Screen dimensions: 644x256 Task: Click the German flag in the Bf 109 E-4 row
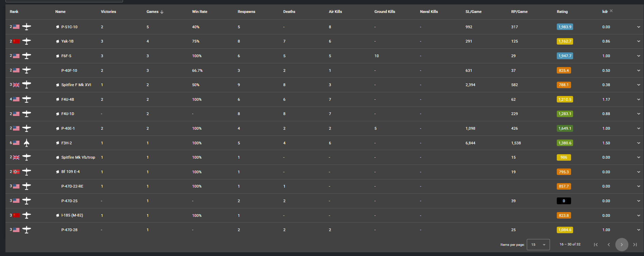point(16,172)
